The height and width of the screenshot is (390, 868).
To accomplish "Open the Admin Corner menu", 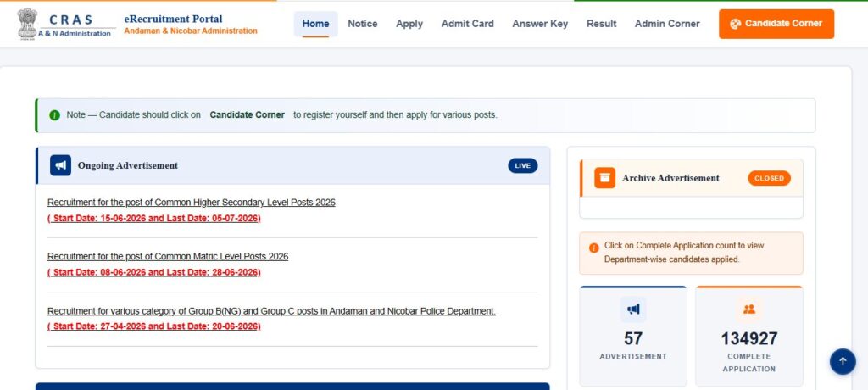I will pos(667,24).
